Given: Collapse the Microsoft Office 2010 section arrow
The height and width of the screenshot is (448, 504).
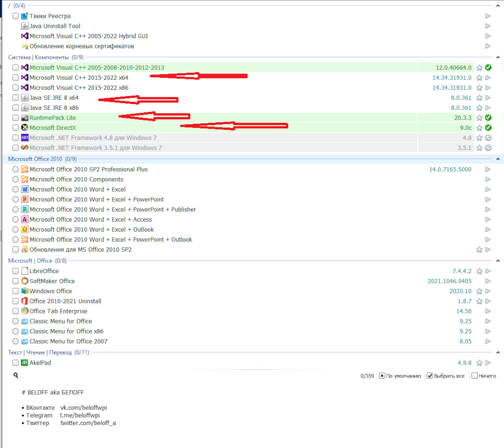Looking at the screenshot, I should coord(498,159).
